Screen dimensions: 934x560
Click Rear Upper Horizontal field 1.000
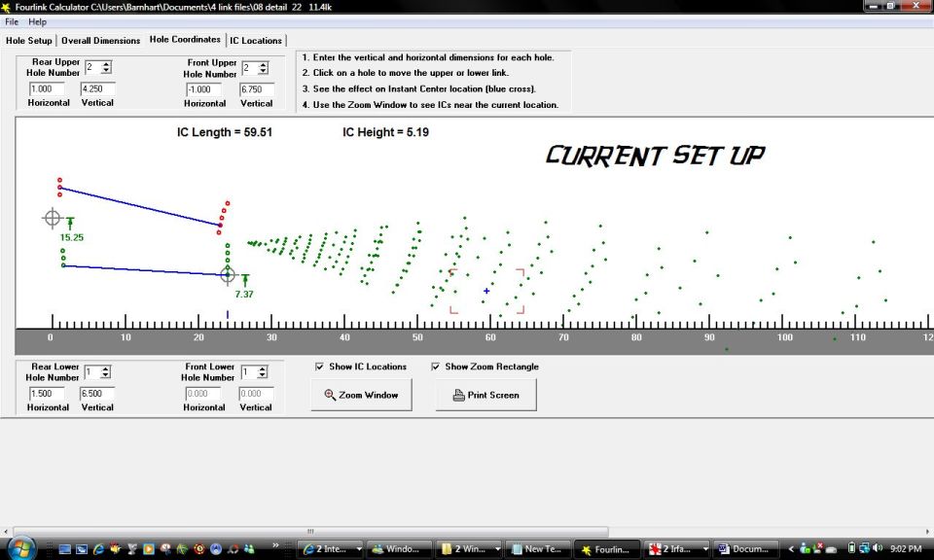click(46, 89)
